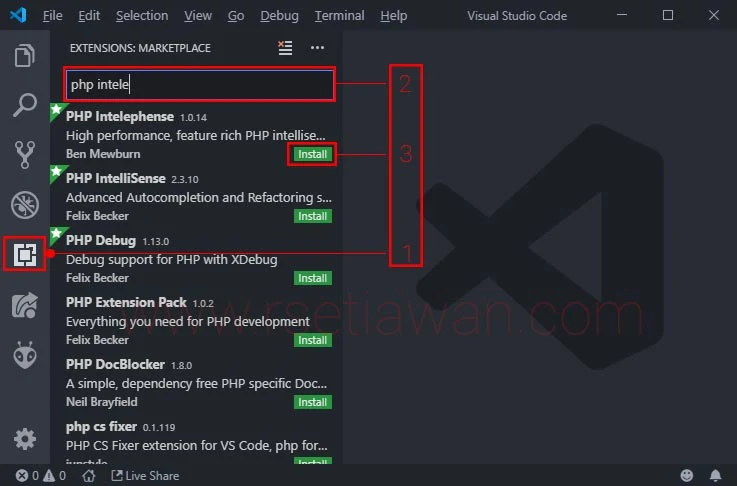Install PHP DocBlocker extension
Screen dimensions: 737x486
pyautogui.click(x=313, y=402)
